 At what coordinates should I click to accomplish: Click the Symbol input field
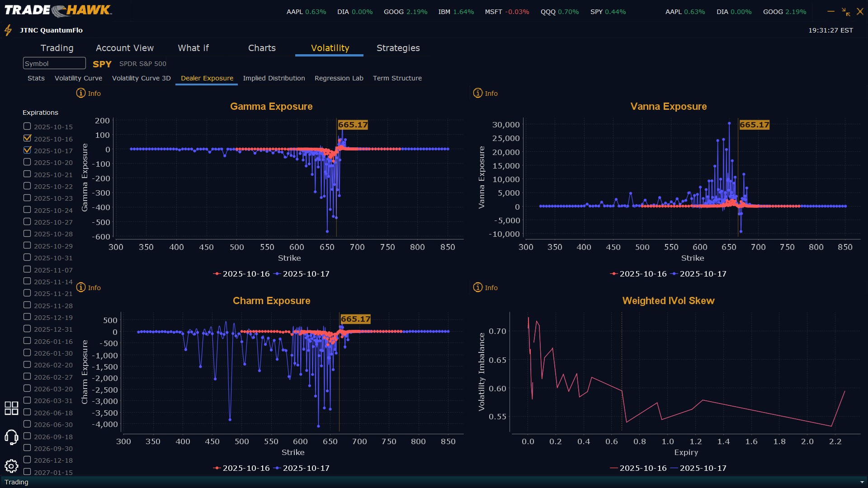click(x=54, y=63)
